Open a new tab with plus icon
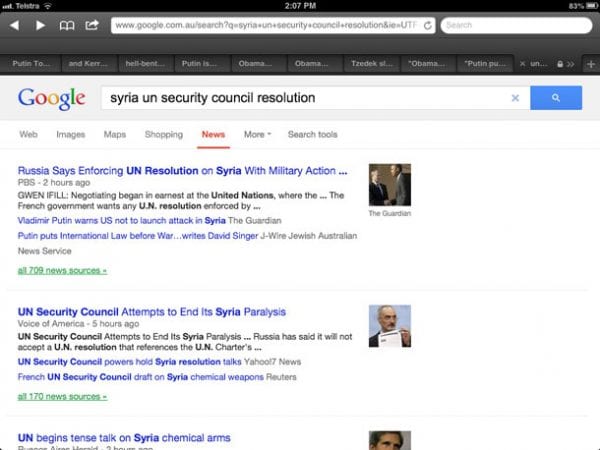The width and height of the screenshot is (600, 450). click(x=590, y=63)
